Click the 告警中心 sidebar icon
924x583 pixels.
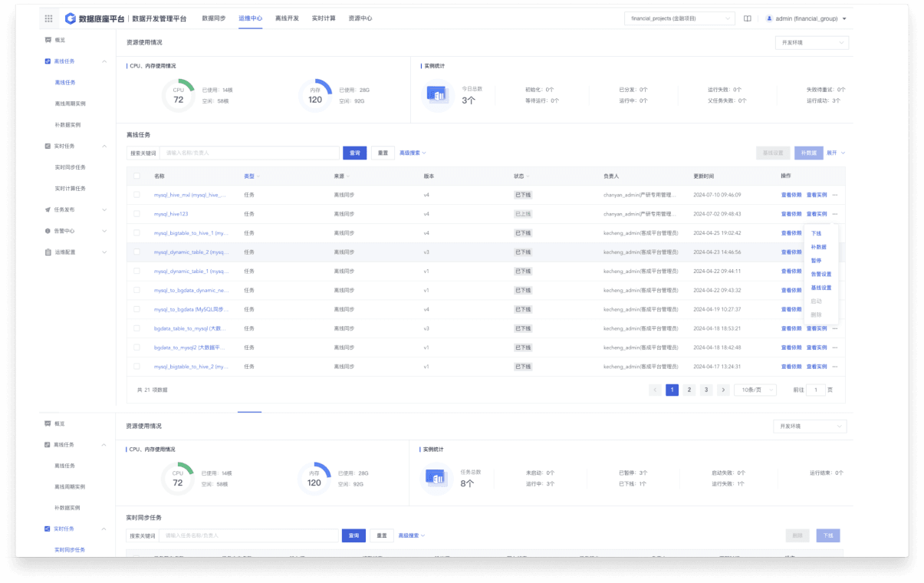point(48,231)
